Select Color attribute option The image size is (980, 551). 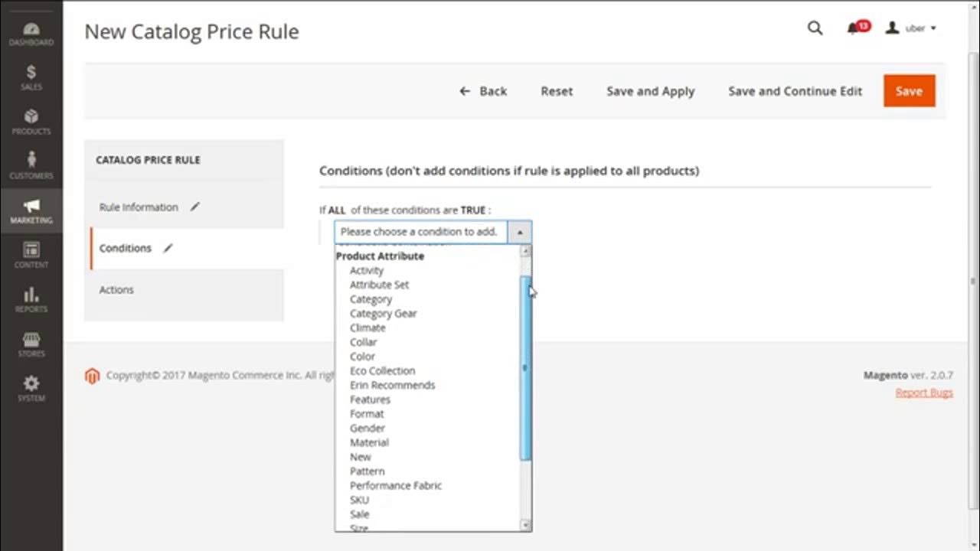click(x=362, y=357)
